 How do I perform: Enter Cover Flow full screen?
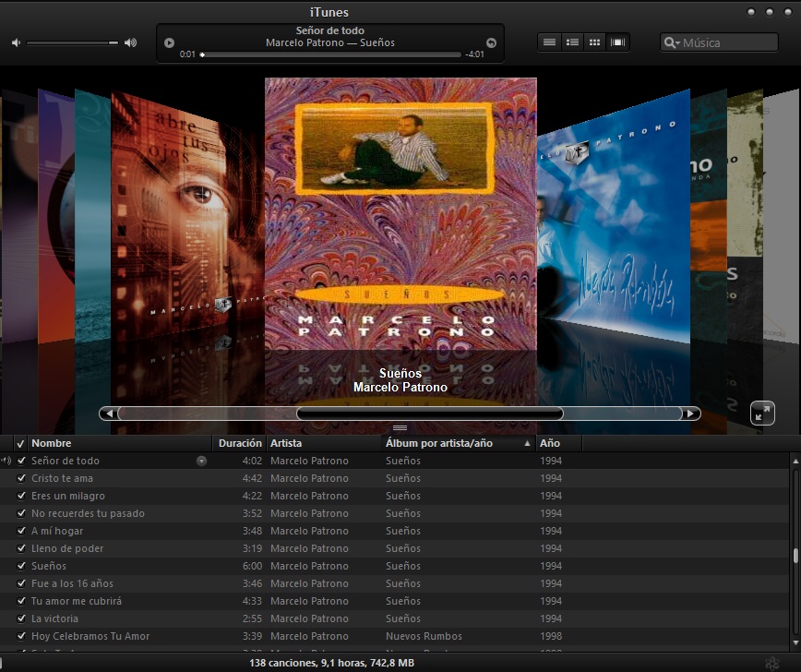point(762,414)
